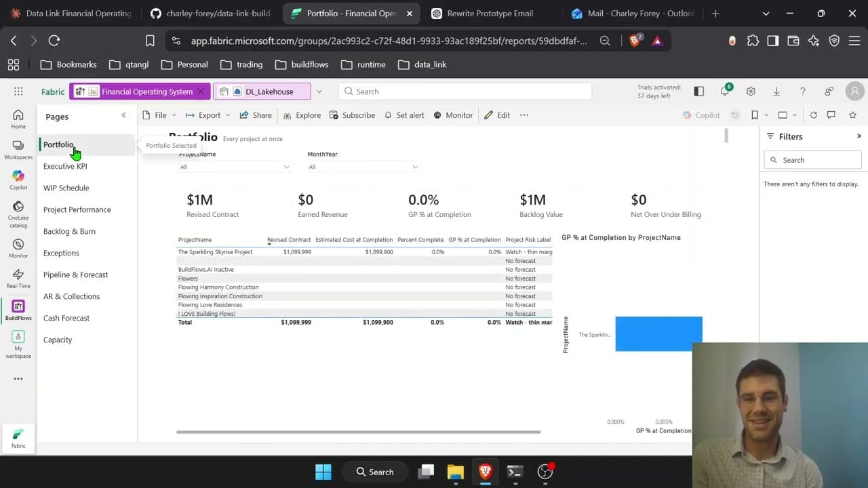Open OneLake catalog in the sidebar
This screenshot has height=488, width=868.
[18, 214]
